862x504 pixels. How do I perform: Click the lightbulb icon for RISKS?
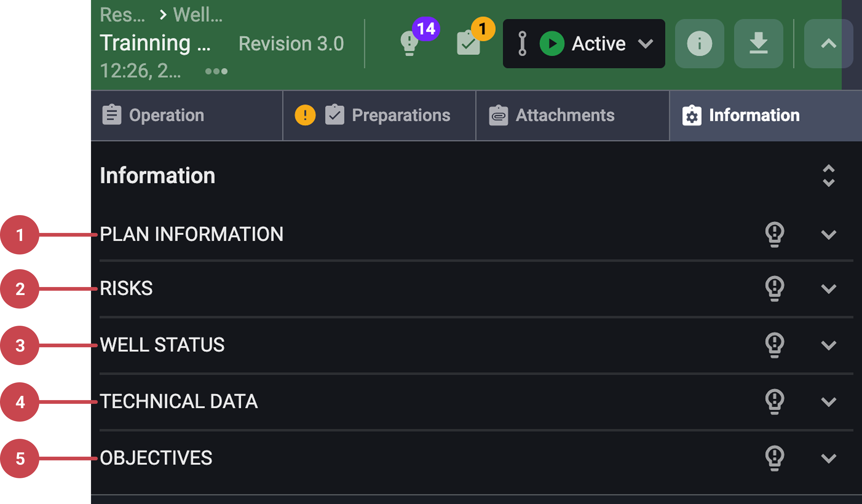tap(774, 289)
